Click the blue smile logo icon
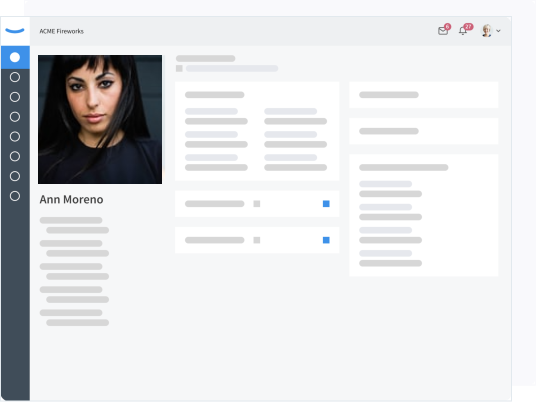The image size is (536, 402). pos(15,31)
